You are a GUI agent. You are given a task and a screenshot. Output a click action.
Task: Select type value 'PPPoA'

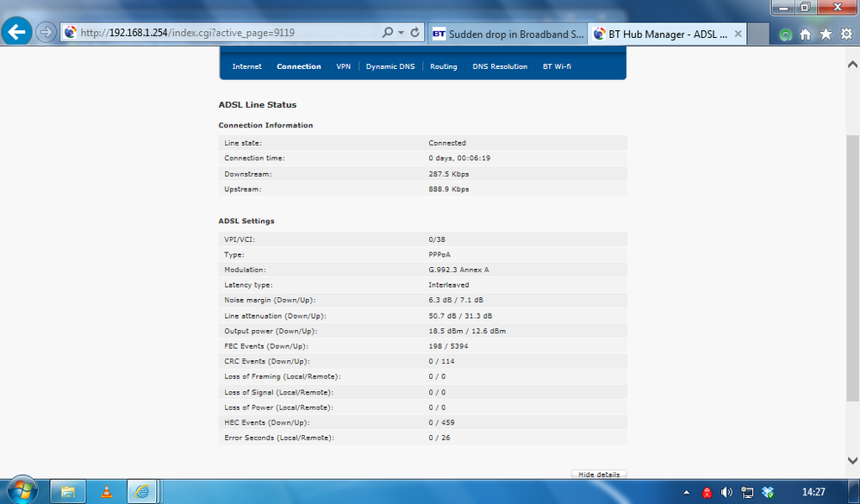[x=439, y=254]
